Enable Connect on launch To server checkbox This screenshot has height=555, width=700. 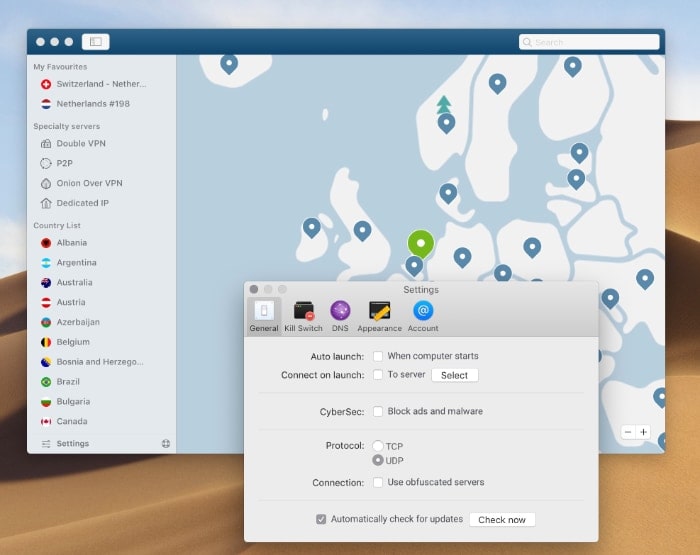point(378,375)
